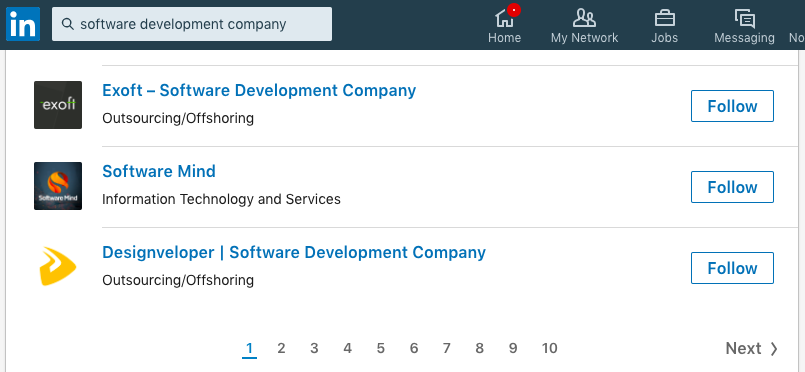Image resolution: width=805 pixels, height=372 pixels.
Task: Follow Exoft company
Action: tap(732, 106)
